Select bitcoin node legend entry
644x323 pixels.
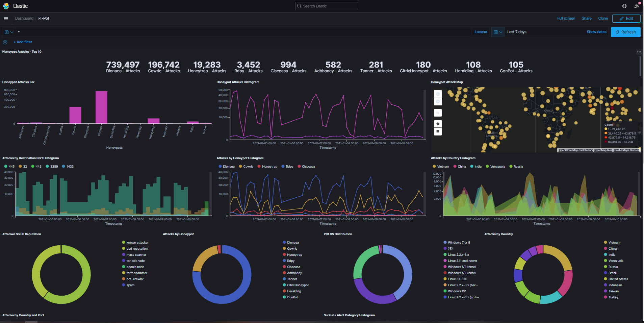point(133,267)
